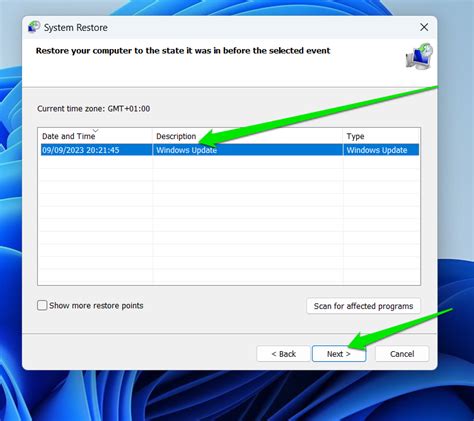Click the computer restore clock icon
This screenshot has height=421, width=474.
[x=419, y=56]
